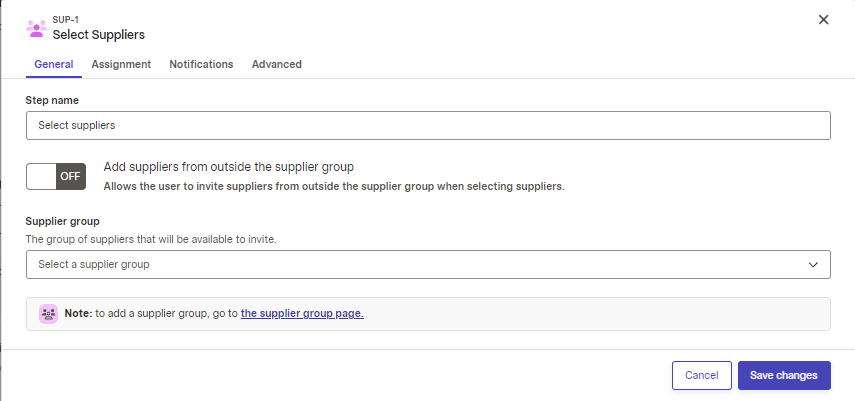Click the SUP-1 step identifier

click(65, 20)
